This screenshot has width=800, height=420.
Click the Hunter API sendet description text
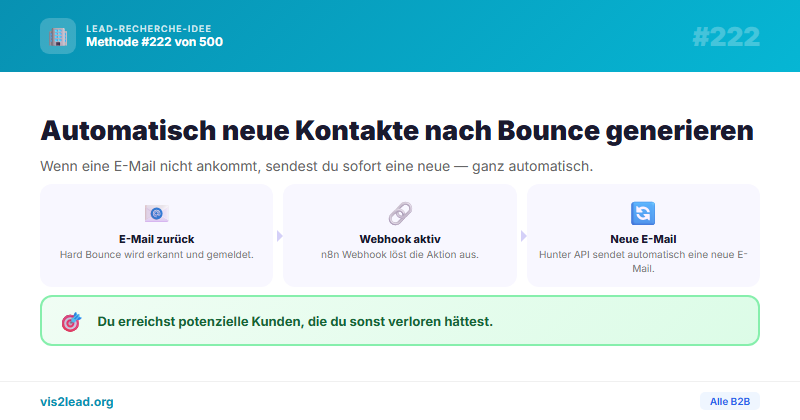[x=643, y=261]
